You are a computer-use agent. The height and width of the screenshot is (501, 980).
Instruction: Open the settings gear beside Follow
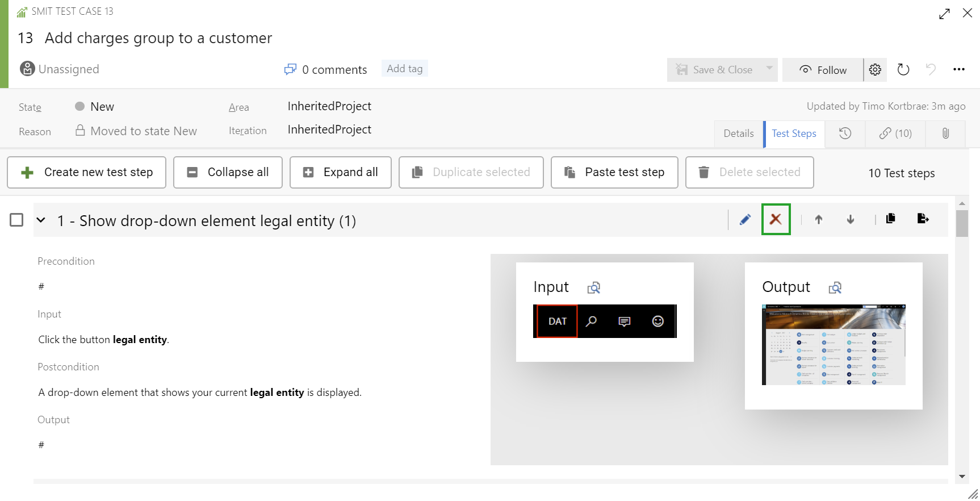pyautogui.click(x=875, y=70)
